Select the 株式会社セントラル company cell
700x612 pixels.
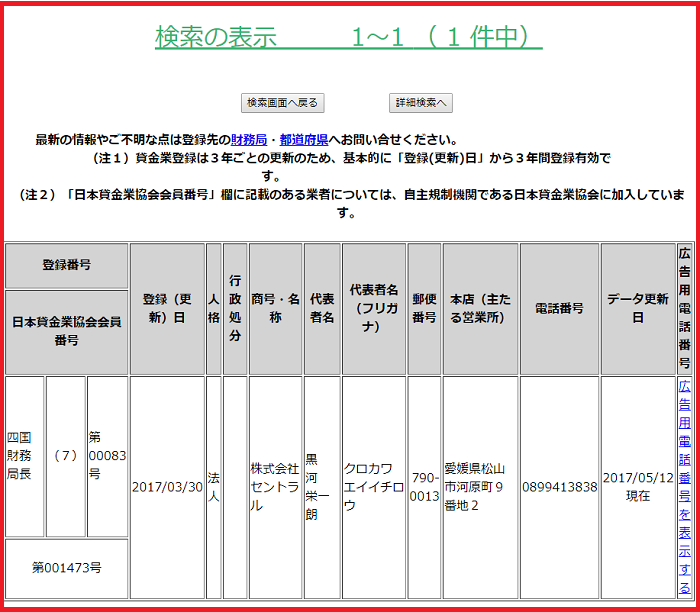pos(275,487)
